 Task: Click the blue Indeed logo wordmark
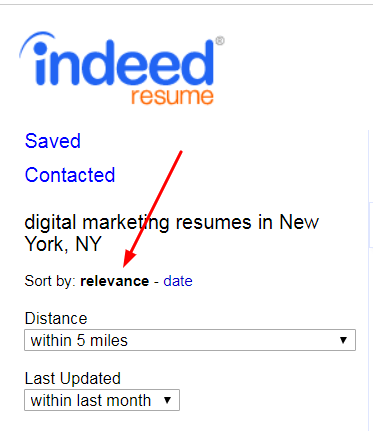pyautogui.click(x=124, y=62)
